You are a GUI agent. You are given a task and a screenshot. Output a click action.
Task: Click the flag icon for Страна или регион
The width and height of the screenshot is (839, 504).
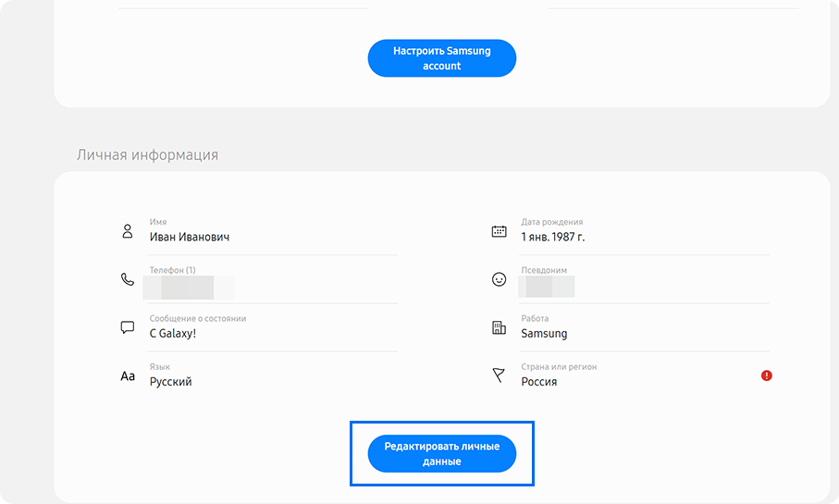[x=499, y=375]
